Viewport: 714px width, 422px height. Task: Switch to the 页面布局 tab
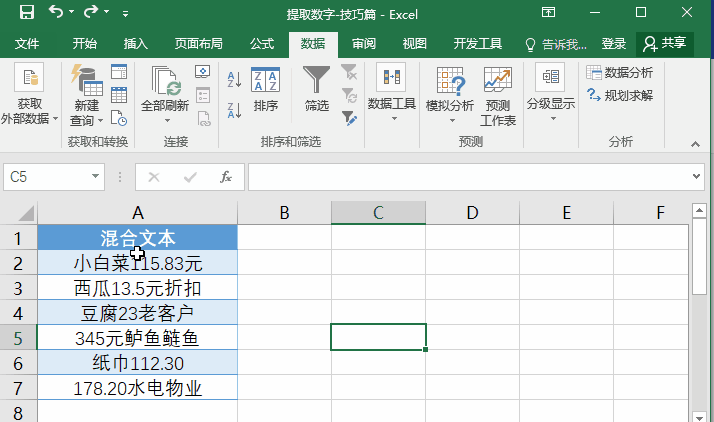(199, 44)
